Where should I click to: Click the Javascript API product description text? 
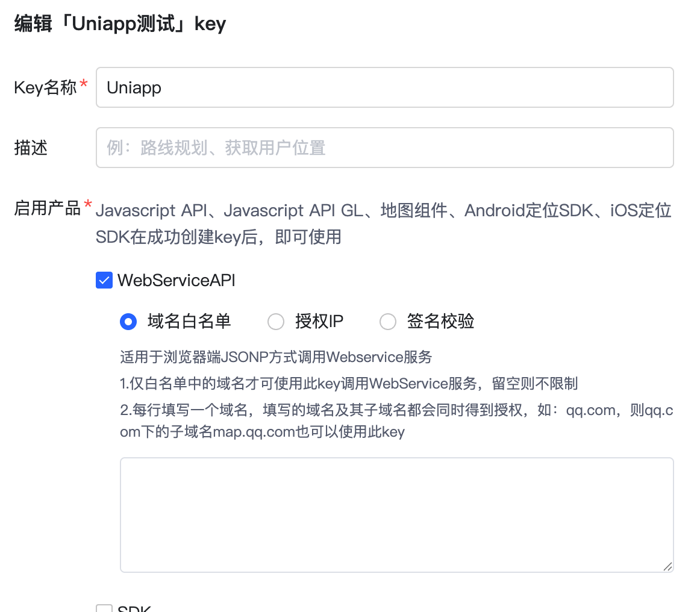(x=384, y=223)
